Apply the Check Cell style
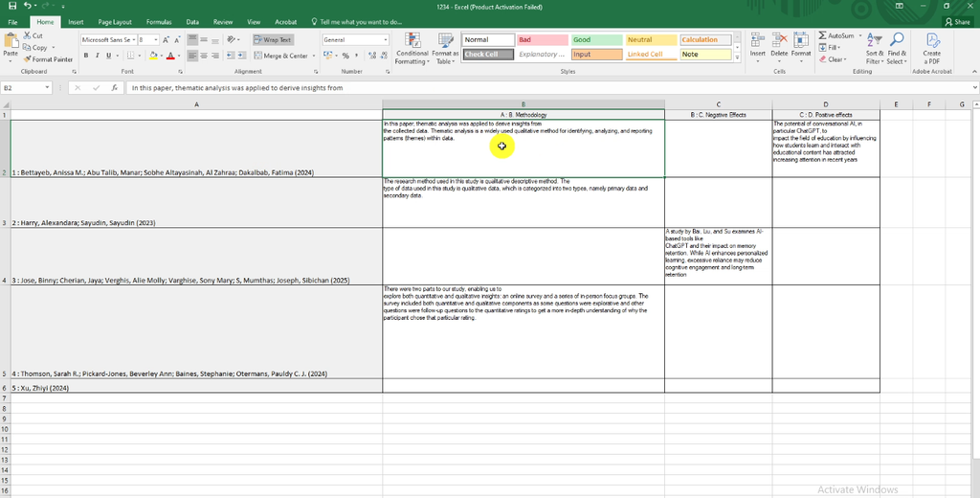Viewport: 980px width, 498px height. pyautogui.click(x=488, y=55)
